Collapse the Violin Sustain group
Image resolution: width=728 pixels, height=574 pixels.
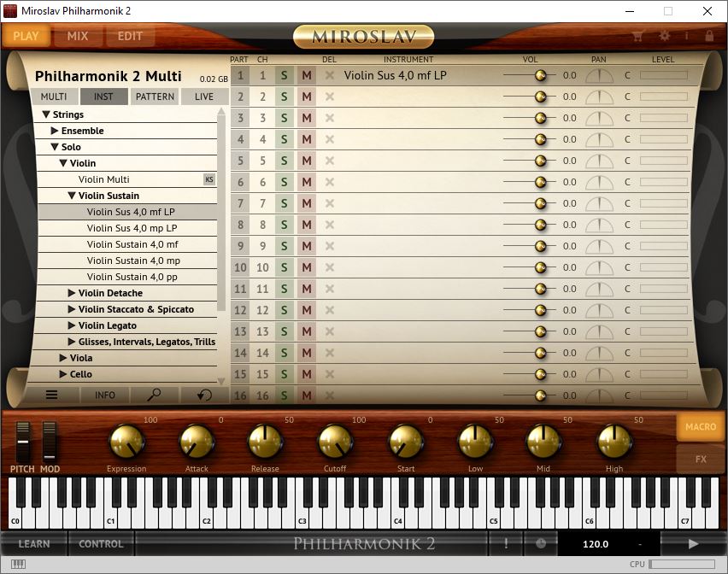[72, 196]
